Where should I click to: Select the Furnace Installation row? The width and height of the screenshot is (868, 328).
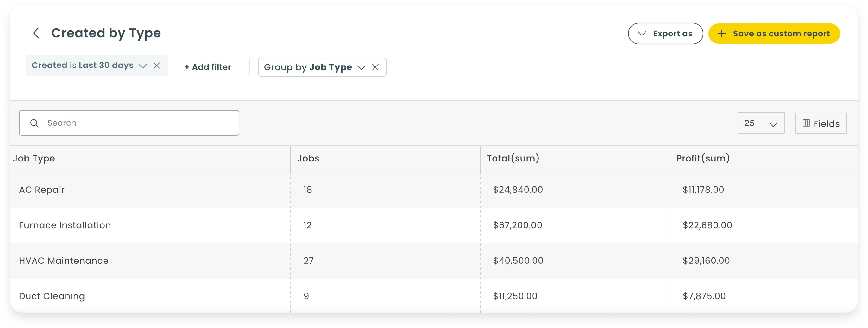(434, 225)
